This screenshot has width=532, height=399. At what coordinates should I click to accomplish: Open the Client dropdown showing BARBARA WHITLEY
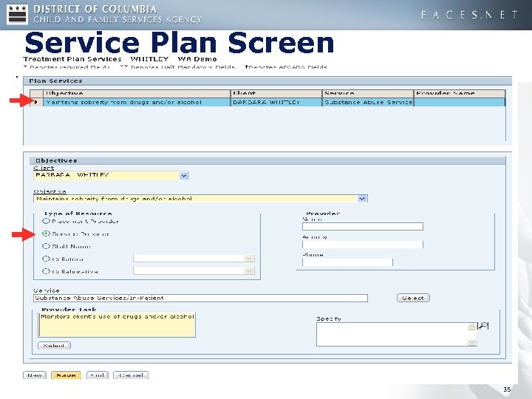pyautogui.click(x=184, y=175)
